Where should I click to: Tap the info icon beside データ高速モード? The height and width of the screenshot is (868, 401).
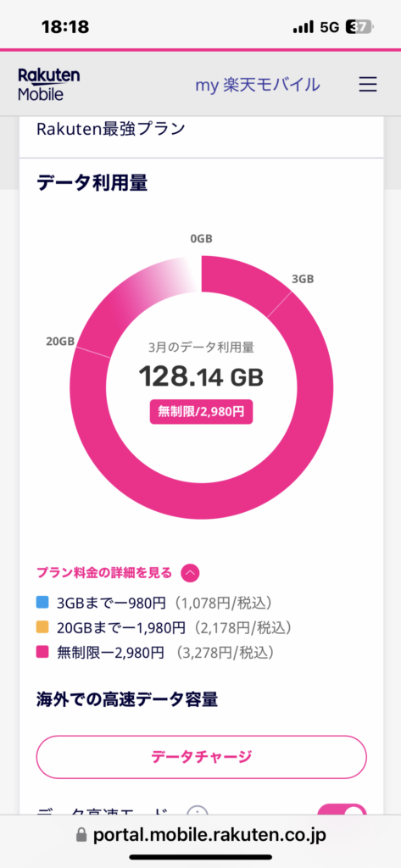click(197, 810)
